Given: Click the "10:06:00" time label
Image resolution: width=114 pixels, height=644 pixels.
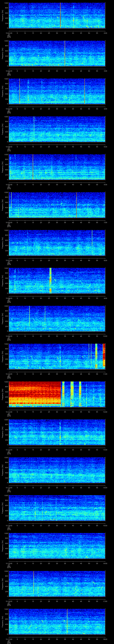Looking at the screenshot, I should click(9, 223).
